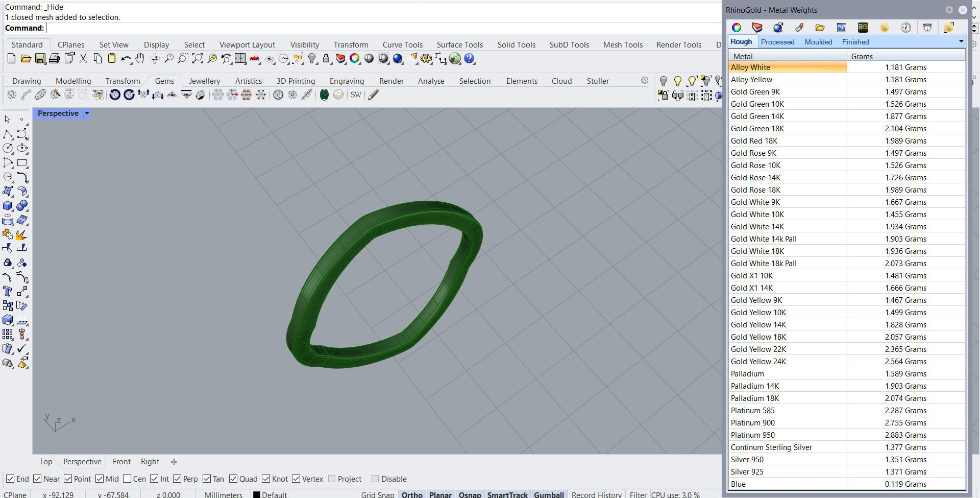Open the Gems tab
The image size is (980, 498).
(164, 81)
